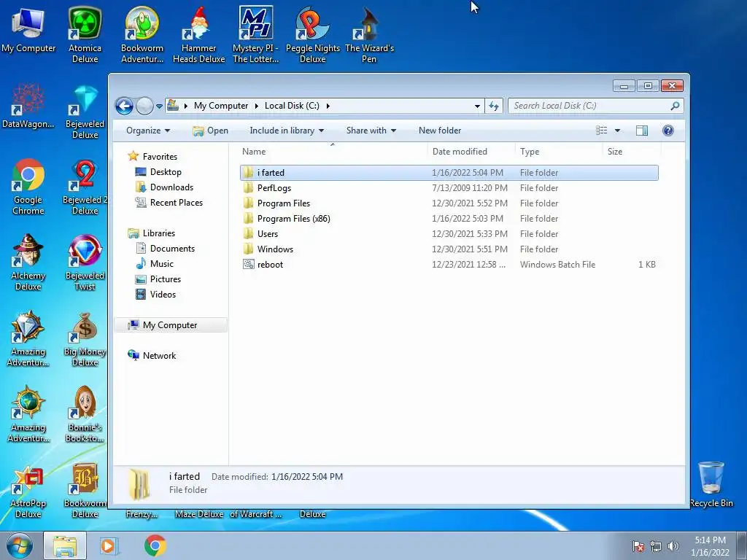This screenshot has height=560, width=747.
Task: Select Bejeweled 2 Deluxe shortcut
Action: click(x=85, y=187)
